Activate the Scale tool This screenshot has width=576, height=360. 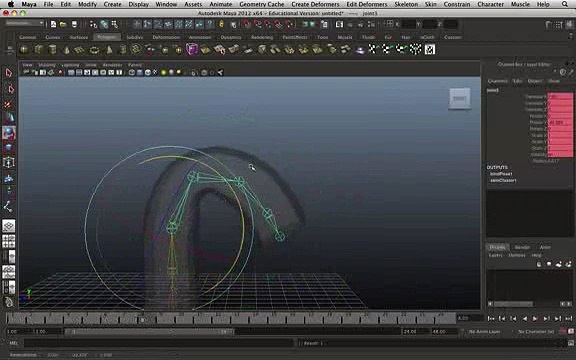tap(9, 147)
